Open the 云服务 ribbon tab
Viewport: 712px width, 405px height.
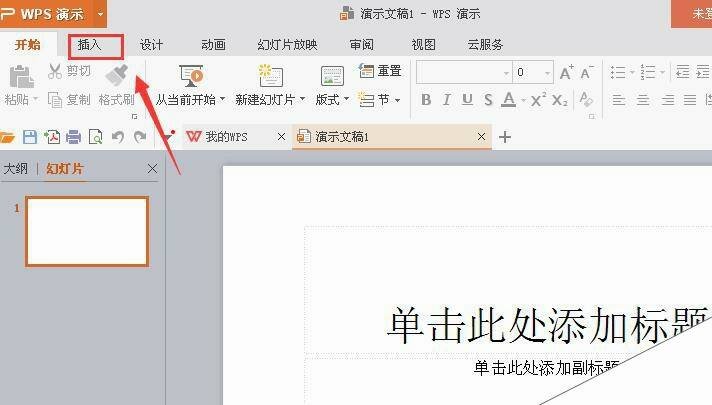[x=485, y=44]
